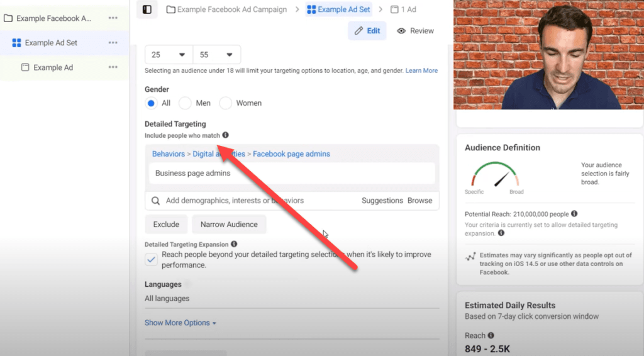Screen dimensions: 644x356
Task: Click the estimates trend chart icon
Action: tap(470, 257)
